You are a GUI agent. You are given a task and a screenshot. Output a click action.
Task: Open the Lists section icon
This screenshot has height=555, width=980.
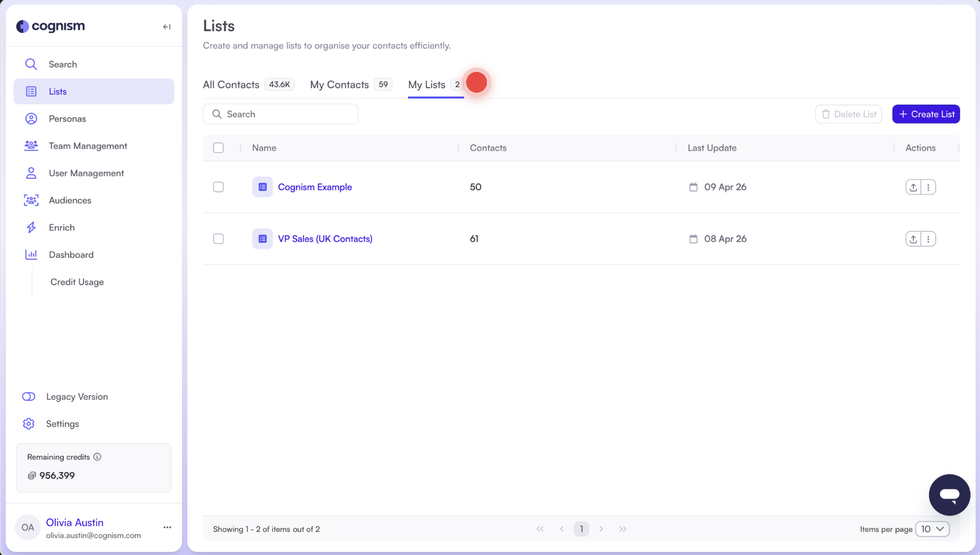click(x=31, y=91)
